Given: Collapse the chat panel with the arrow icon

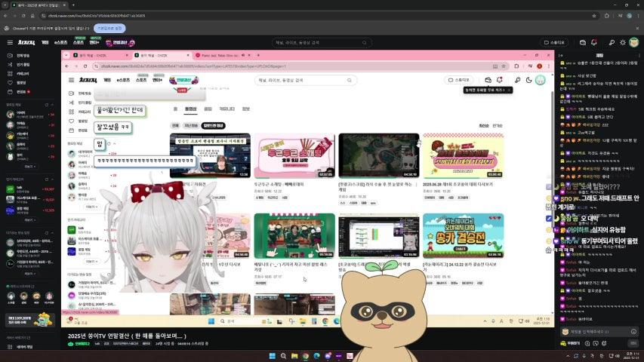Looking at the screenshot, I should coord(561,55).
